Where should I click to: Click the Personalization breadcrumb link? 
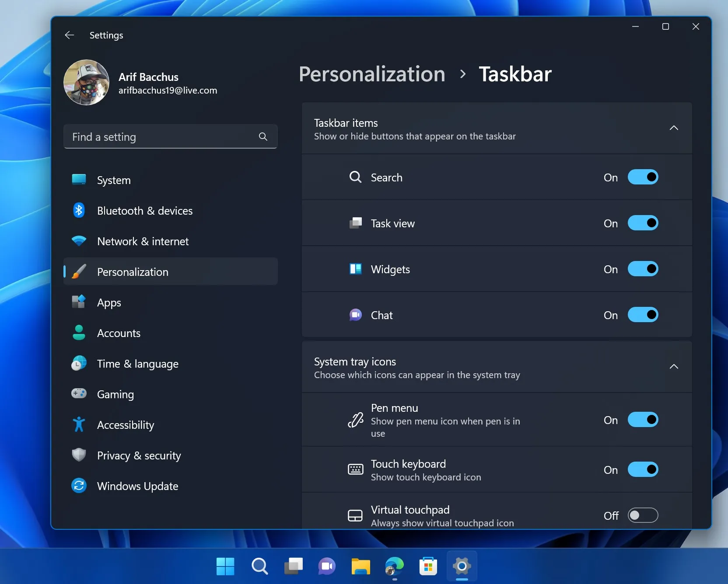(x=371, y=74)
